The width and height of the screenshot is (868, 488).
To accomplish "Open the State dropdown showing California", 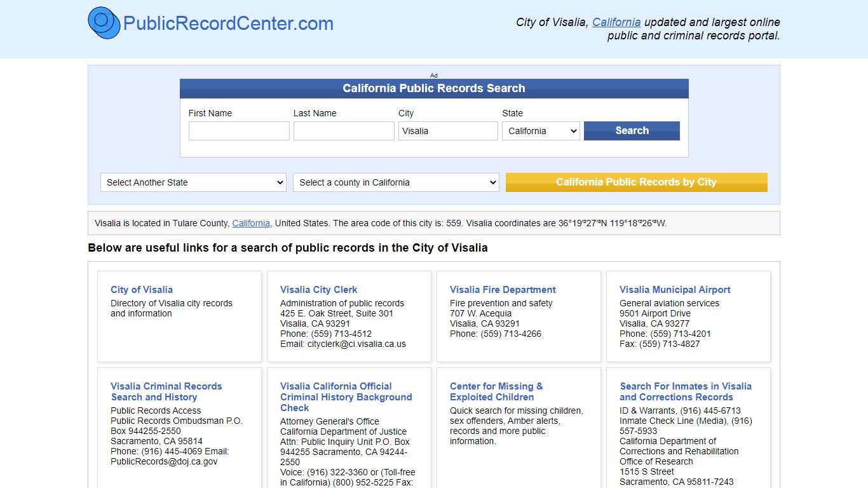I will pyautogui.click(x=541, y=131).
